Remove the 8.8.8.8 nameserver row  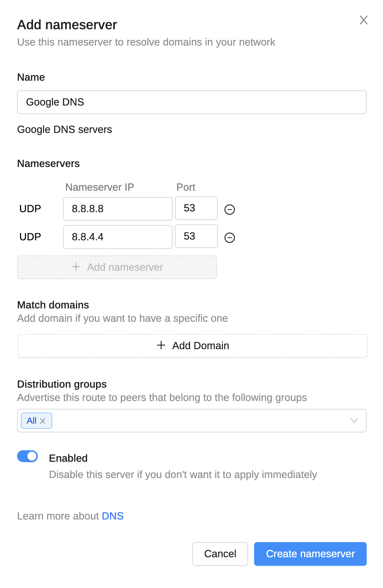coord(230,210)
